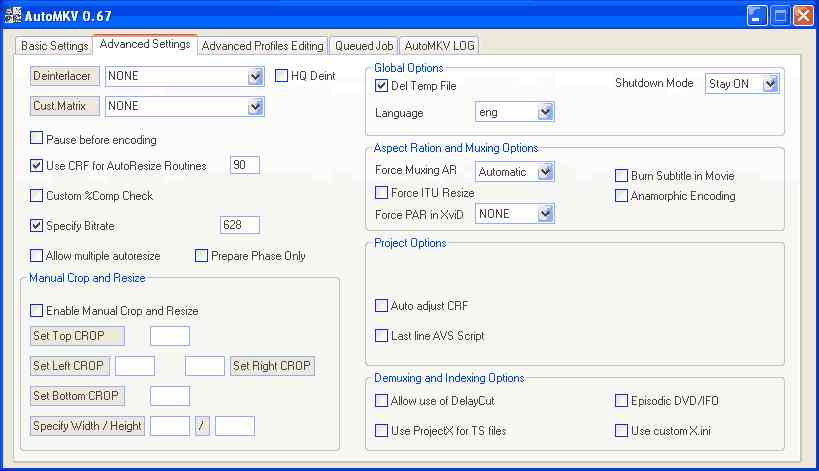This screenshot has height=471, width=819.
Task: Toggle the Specify Bitrate checkbox
Action: point(37,226)
